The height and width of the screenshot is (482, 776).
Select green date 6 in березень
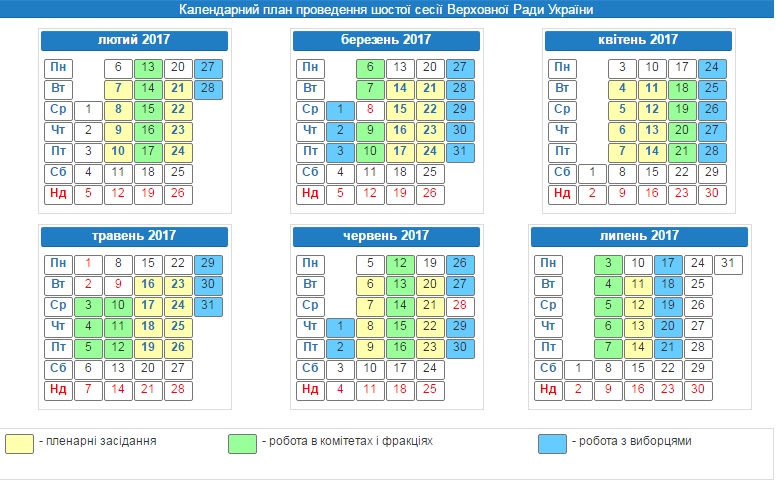[370, 69]
